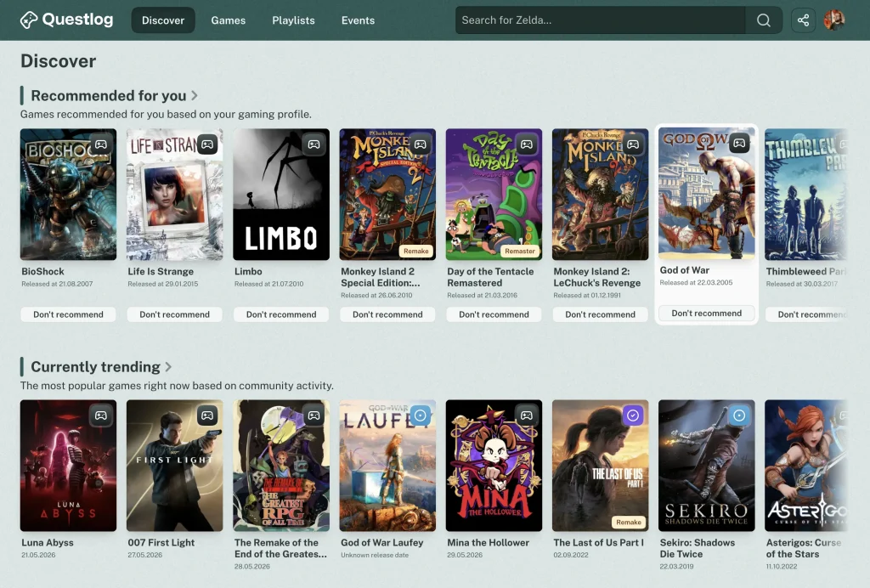The image size is (870, 588).
Task: Open the Sekiro cover thumbnail
Action: [707, 466]
